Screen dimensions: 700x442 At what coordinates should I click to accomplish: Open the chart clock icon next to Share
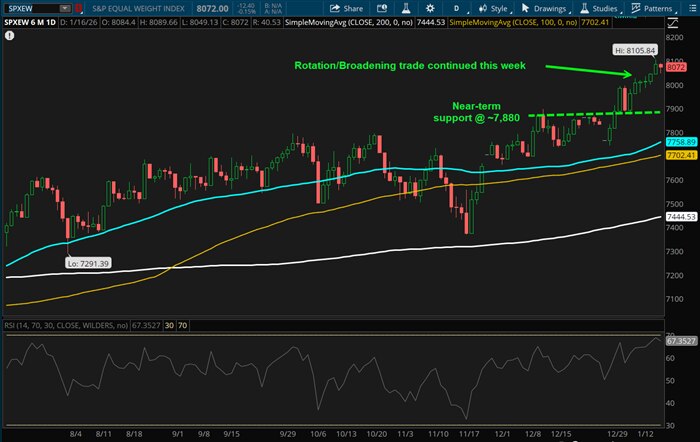point(382,8)
